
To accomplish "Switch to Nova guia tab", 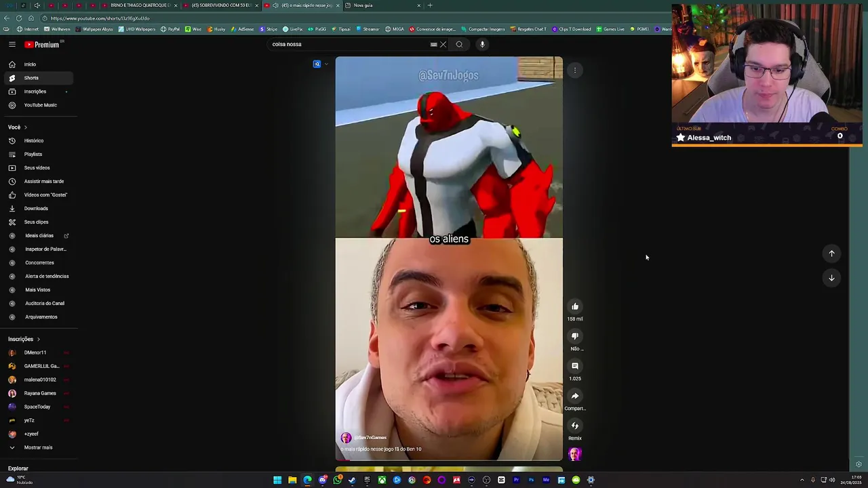I will 383,5.
